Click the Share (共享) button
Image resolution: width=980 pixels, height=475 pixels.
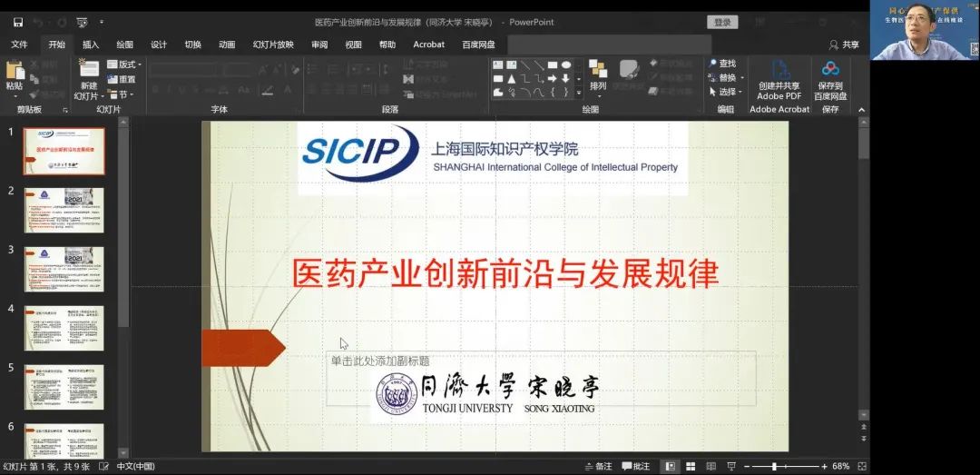[x=844, y=45]
